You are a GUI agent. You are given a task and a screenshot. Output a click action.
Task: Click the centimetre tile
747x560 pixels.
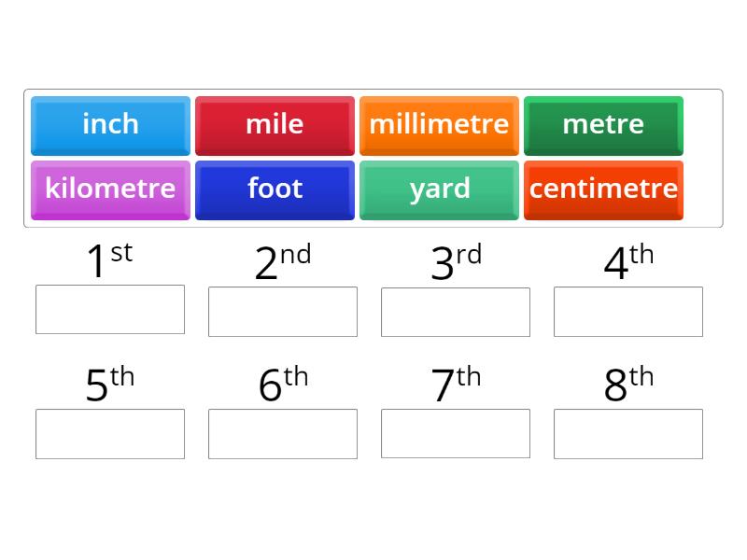(x=603, y=189)
